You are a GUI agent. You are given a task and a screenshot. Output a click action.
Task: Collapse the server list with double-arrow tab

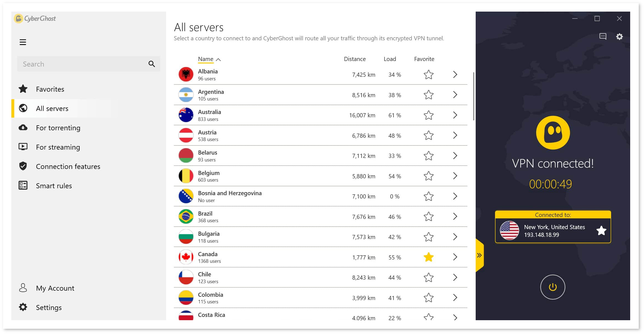point(480,255)
